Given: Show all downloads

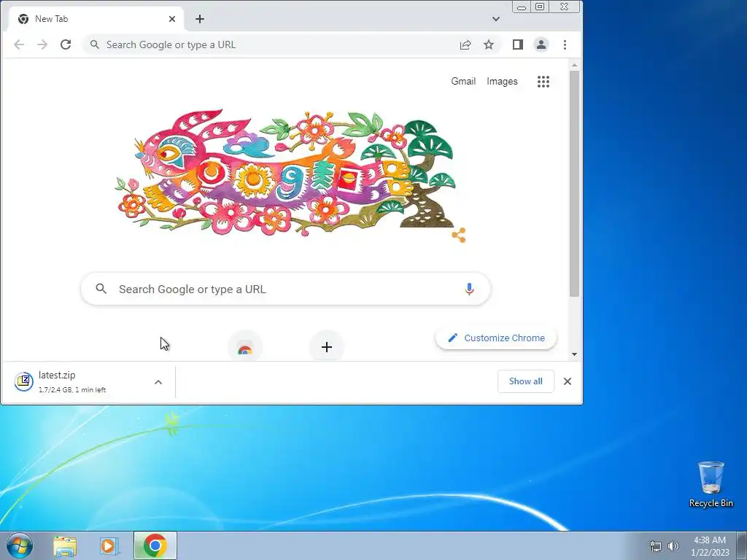Looking at the screenshot, I should click(526, 381).
